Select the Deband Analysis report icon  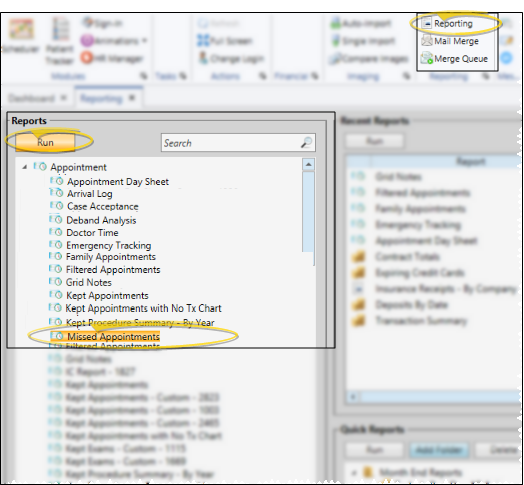(56, 220)
